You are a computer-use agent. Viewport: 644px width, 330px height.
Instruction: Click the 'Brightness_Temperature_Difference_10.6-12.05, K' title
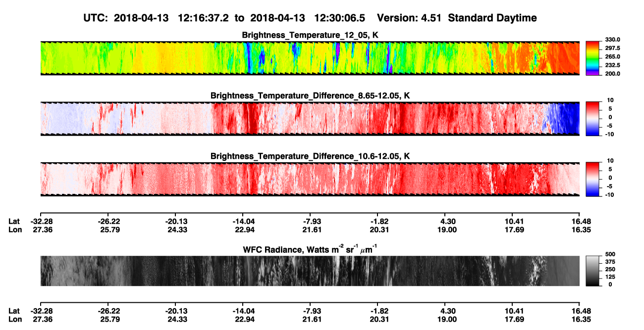pos(310,156)
